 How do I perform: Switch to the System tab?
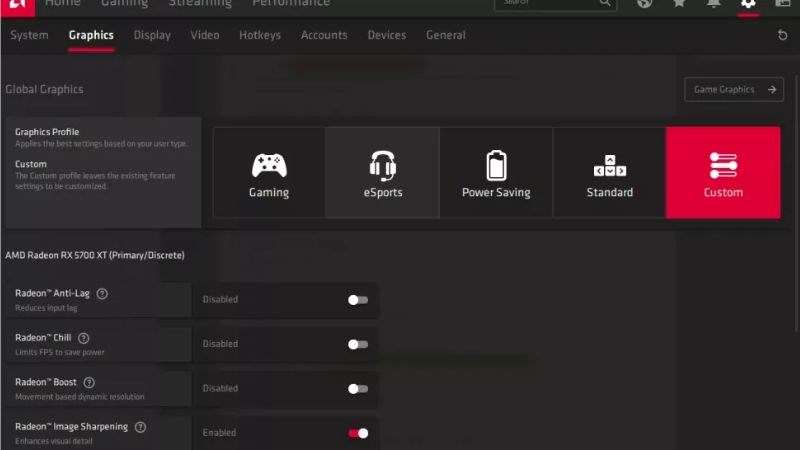click(x=29, y=35)
